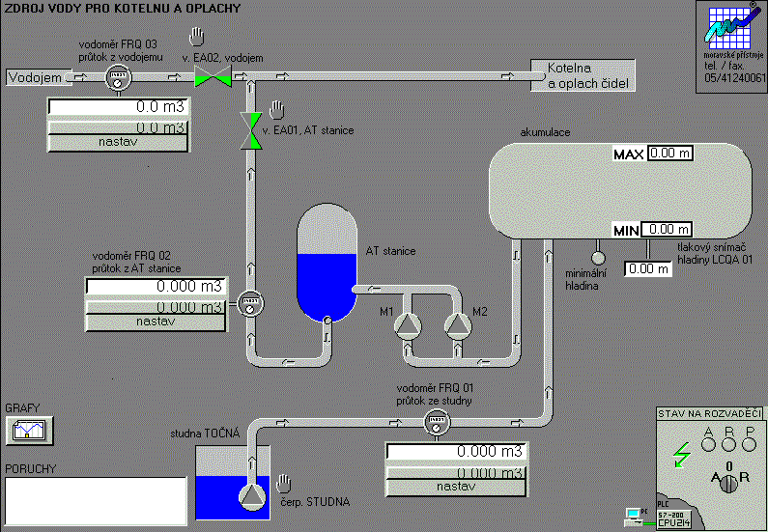768x532 pixels.
Task: Click the minimální hladina indicator lamp
Action: point(597,259)
